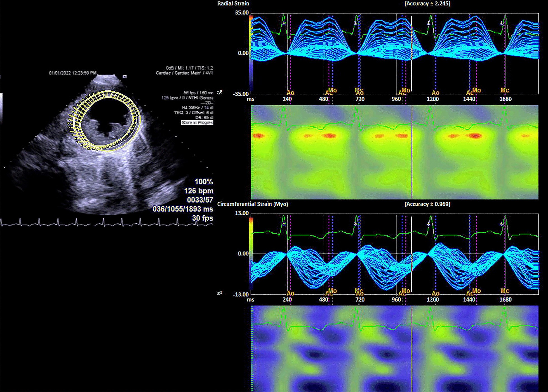Click the Circumferential Strain vertical color scale bar
This screenshot has height=392, width=548.
tap(251, 254)
